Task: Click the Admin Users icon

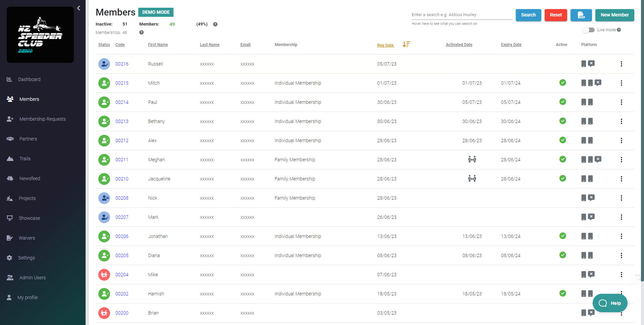Action: [x=10, y=278]
